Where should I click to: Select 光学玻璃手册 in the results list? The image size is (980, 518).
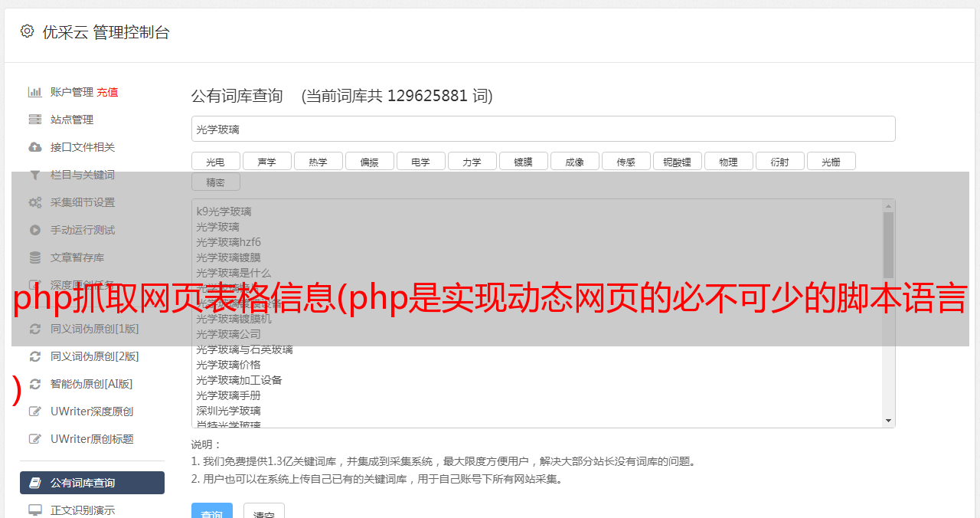tap(228, 395)
